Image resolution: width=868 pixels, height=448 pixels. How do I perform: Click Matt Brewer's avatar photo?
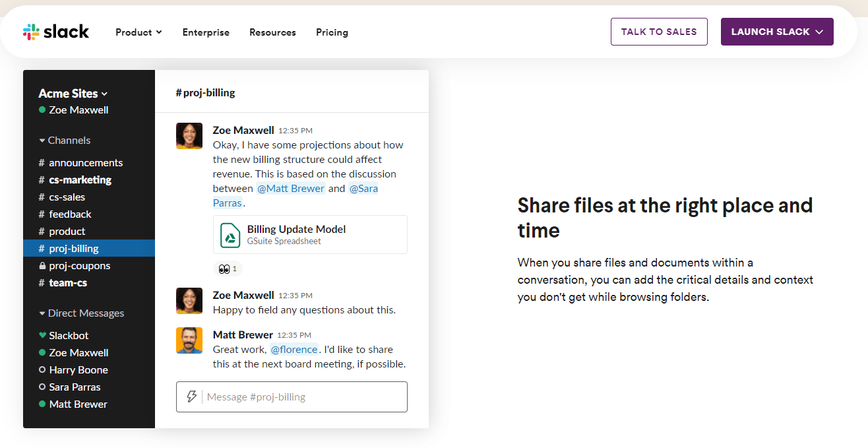pyautogui.click(x=189, y=340)
